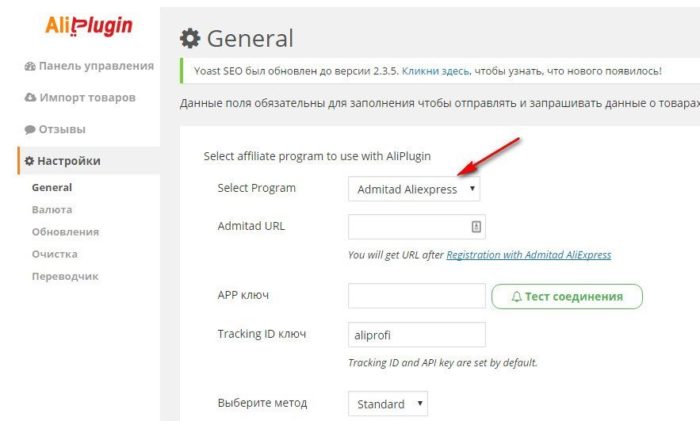Open Импорт товаров menu item
Screen dimensions: 700x421
pyautogui.click(x=89, y=97)
